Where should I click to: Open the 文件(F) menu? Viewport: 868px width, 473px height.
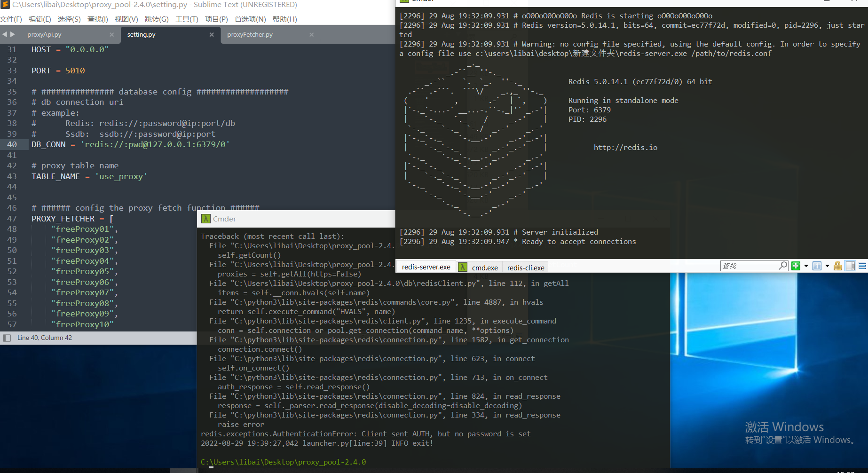point(11,19)
